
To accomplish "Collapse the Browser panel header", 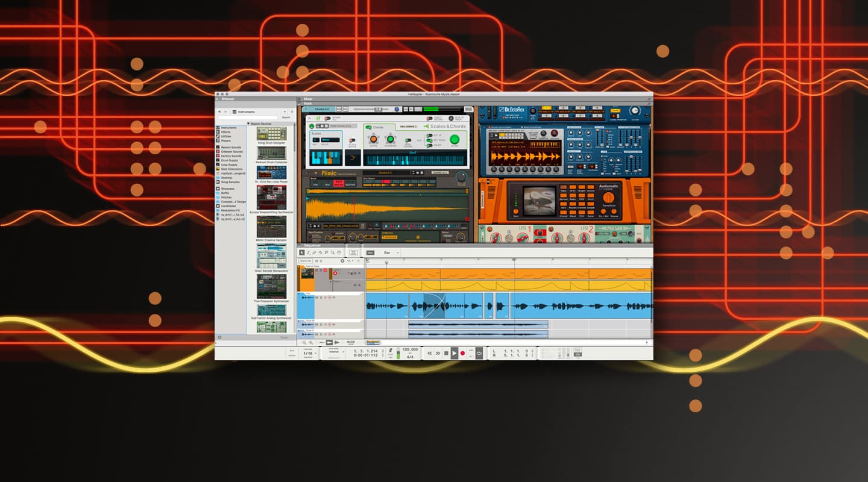I will pyautogui.click(x=217, y=99).
